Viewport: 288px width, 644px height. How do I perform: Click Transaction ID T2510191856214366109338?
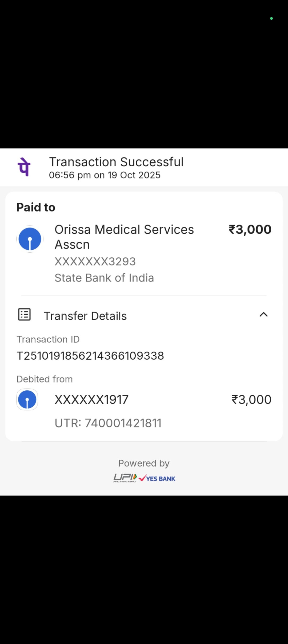90,356
